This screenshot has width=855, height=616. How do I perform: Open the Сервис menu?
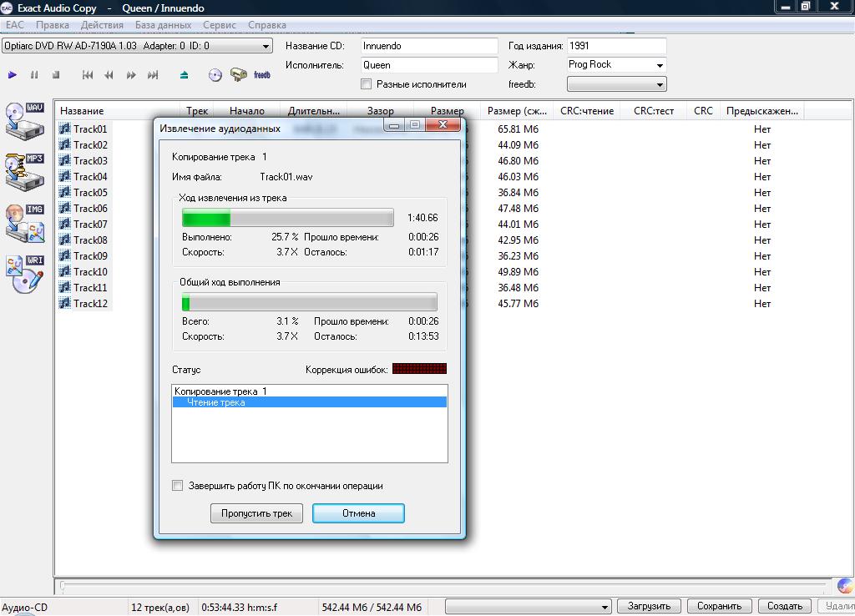(220, 25)
